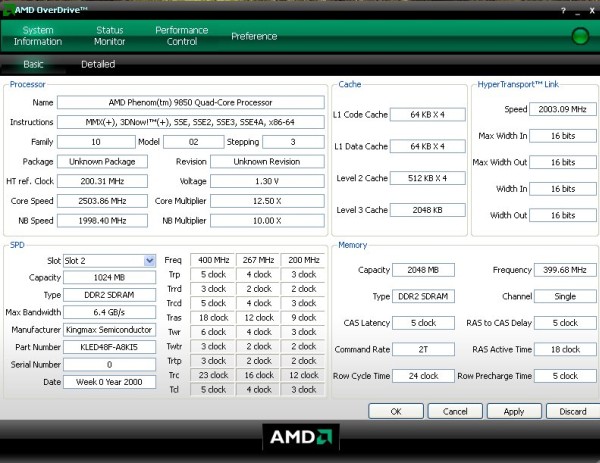This screenshot has width=600, height=463.
Task: Open the System Information tab
Action: [x=38, y=36]
